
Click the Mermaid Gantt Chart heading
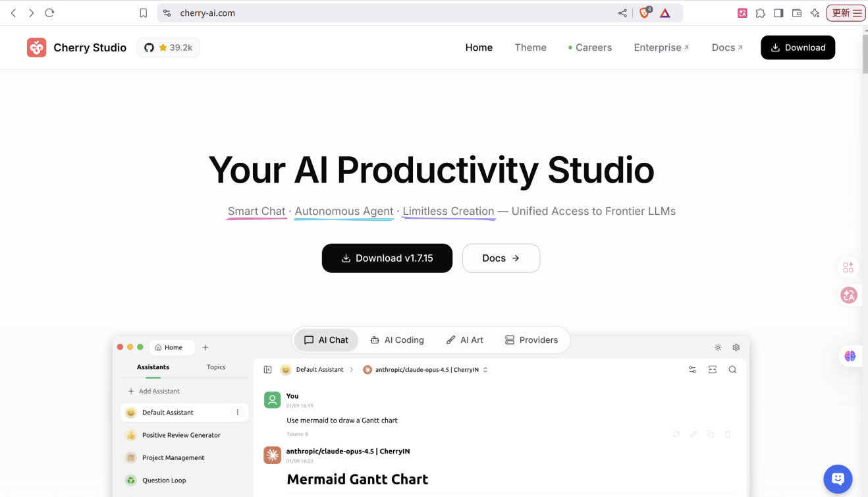357,479
